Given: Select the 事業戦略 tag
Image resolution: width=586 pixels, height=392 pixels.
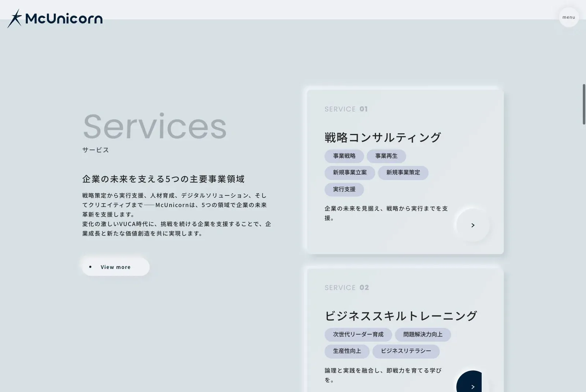Looking at the screenshot, I should pos(344,156).
